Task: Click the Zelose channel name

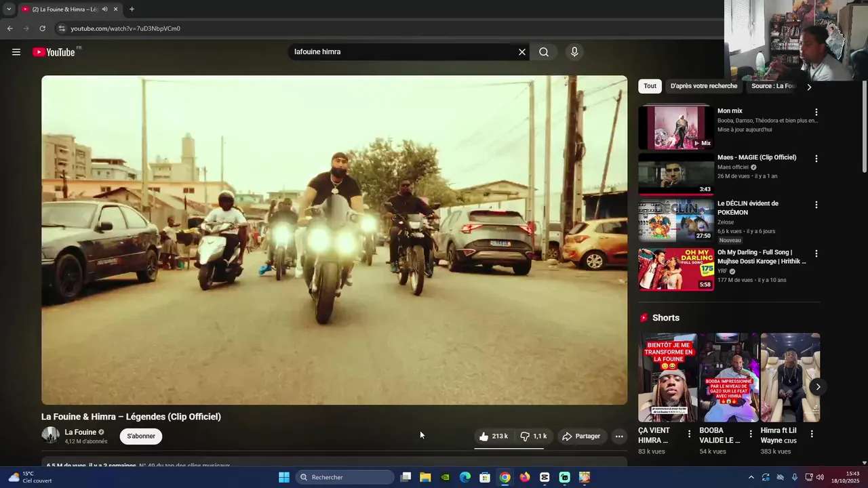Action: [726, 222]
